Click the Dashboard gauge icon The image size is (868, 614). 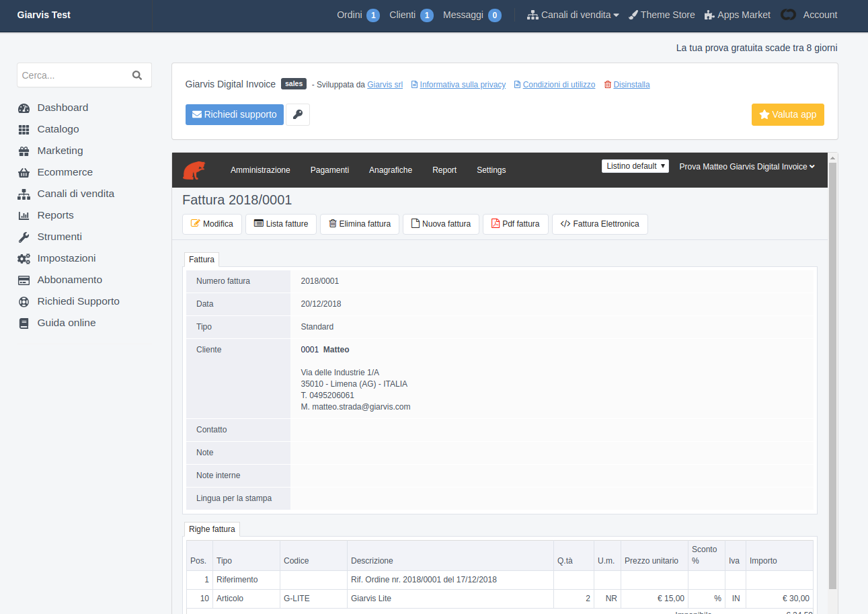tap(24, 108)
